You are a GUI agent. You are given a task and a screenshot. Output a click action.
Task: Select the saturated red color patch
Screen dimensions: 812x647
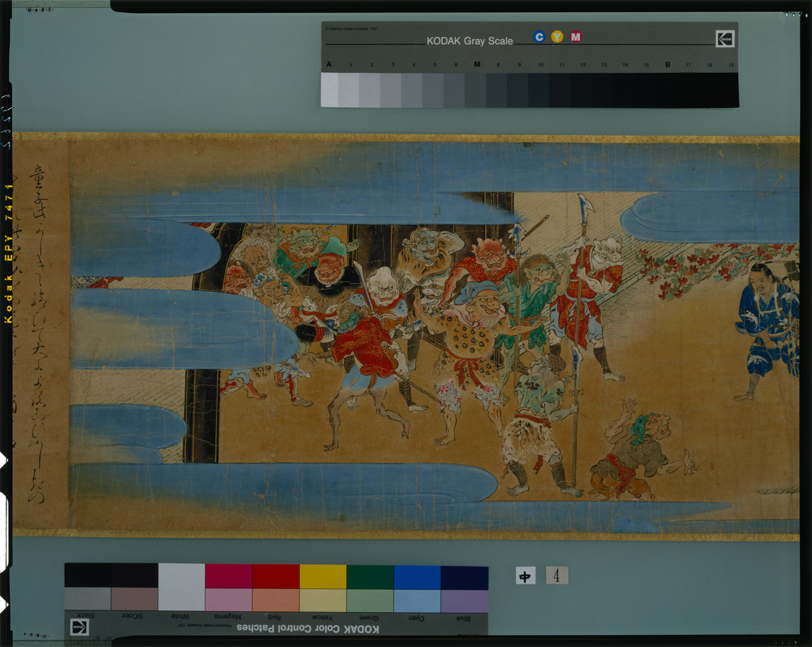tap(276, 576)
